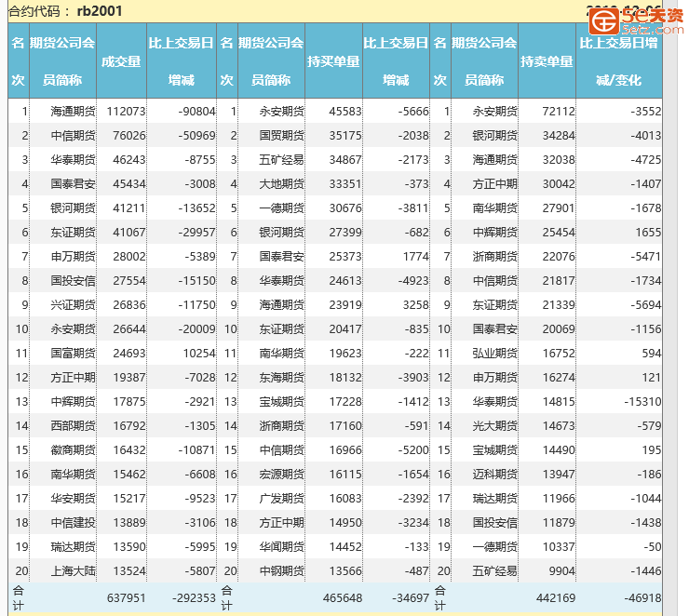Click short position value 30042

tap(559, 184)
